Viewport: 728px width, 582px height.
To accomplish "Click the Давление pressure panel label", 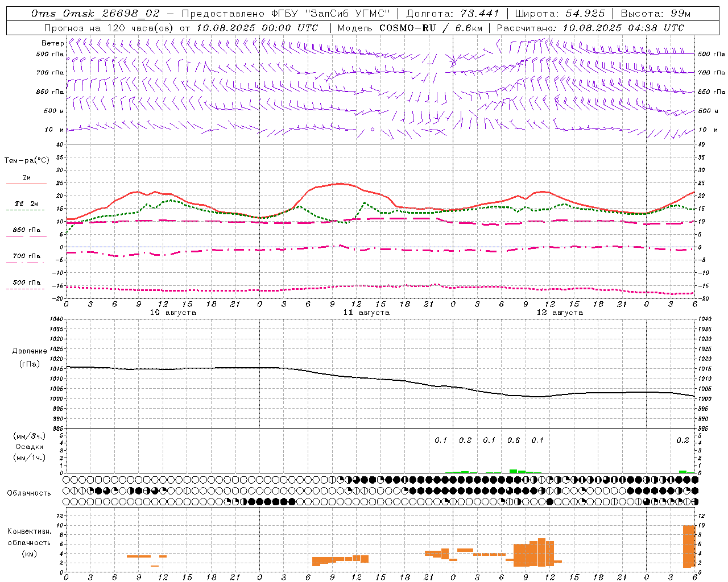I will 30,351.
